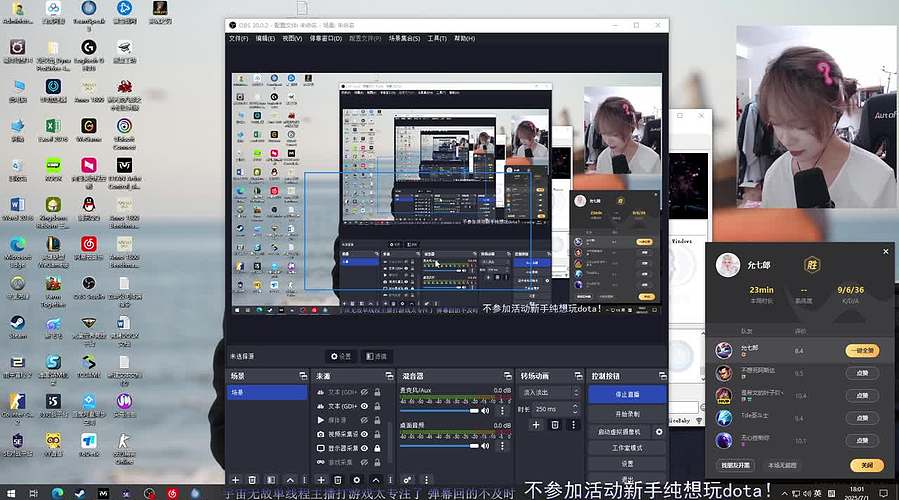Delete the transition with the trash icon
899x500 pixels.
[x=554, y=425]
